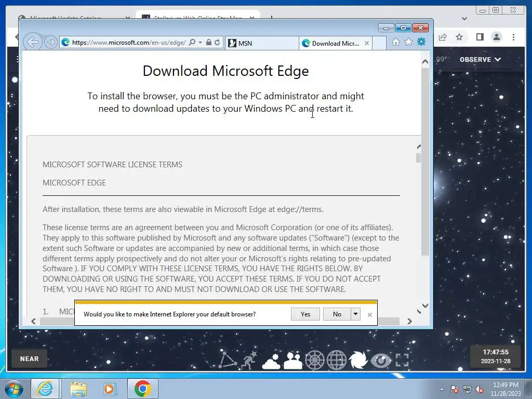532x399 pixels.
Task: Click the MICROSOFT SOFTWARE LICENSE TERMS heading
Action: [112, 165]
